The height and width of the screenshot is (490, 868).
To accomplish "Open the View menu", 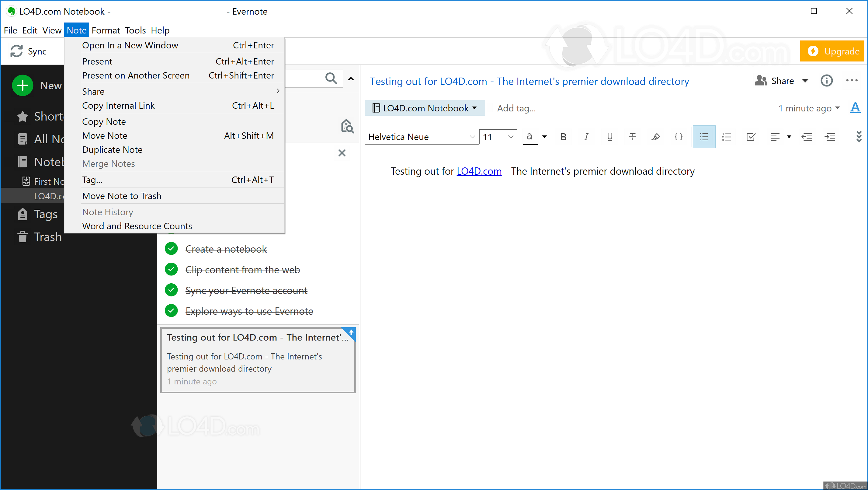I will tap(52, 30).
